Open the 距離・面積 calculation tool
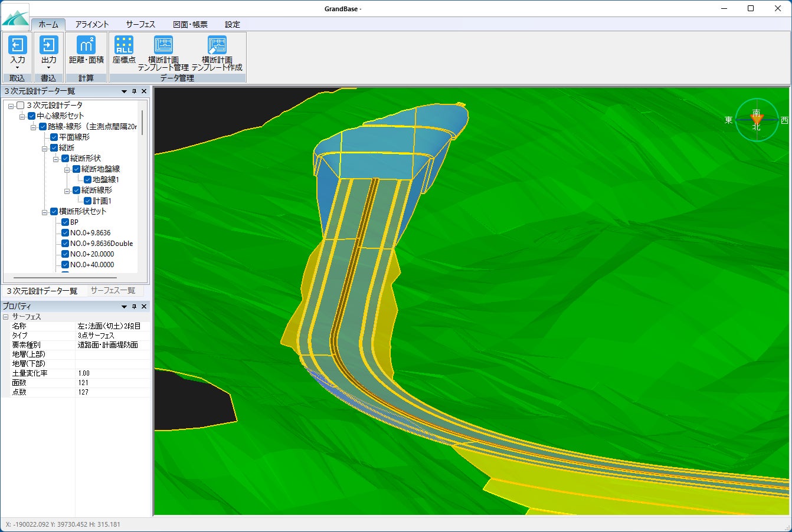This screenshot has height=532, width=792. pyautogui.click(x=86, y=45)
